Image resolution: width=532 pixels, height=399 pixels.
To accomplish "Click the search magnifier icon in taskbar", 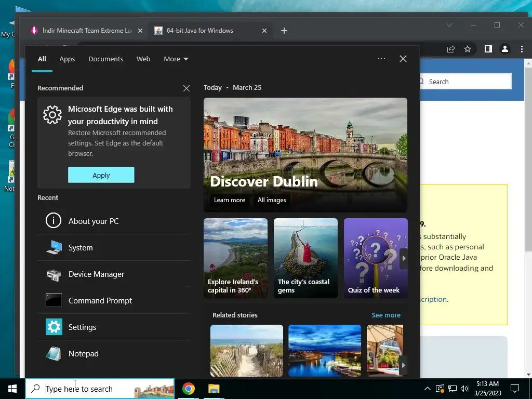I will (35, 389).
